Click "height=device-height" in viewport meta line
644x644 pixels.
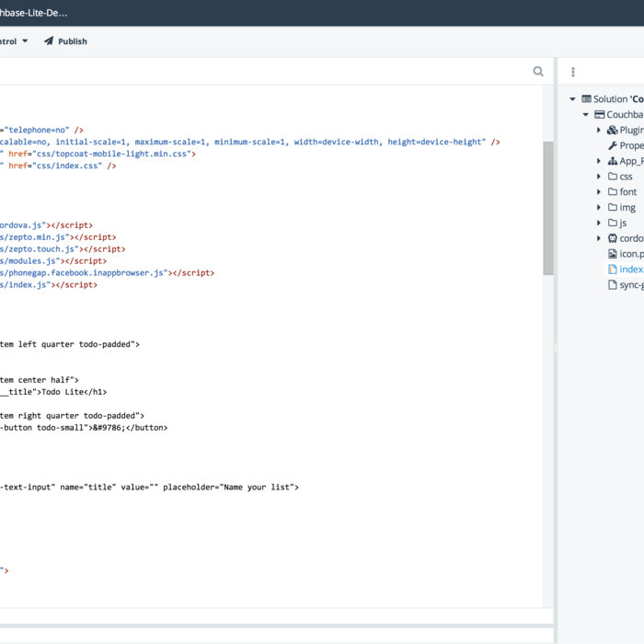[x=433, y=142]
